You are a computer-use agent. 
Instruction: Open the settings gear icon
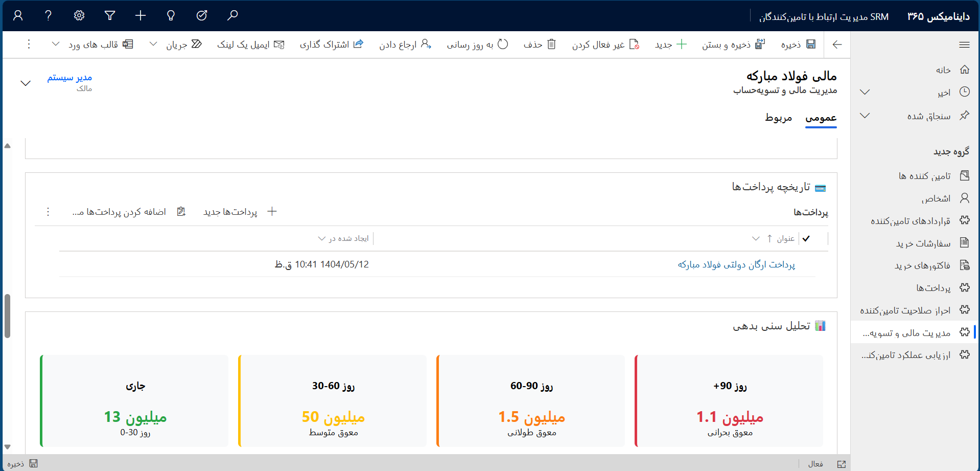click(79, 15)
